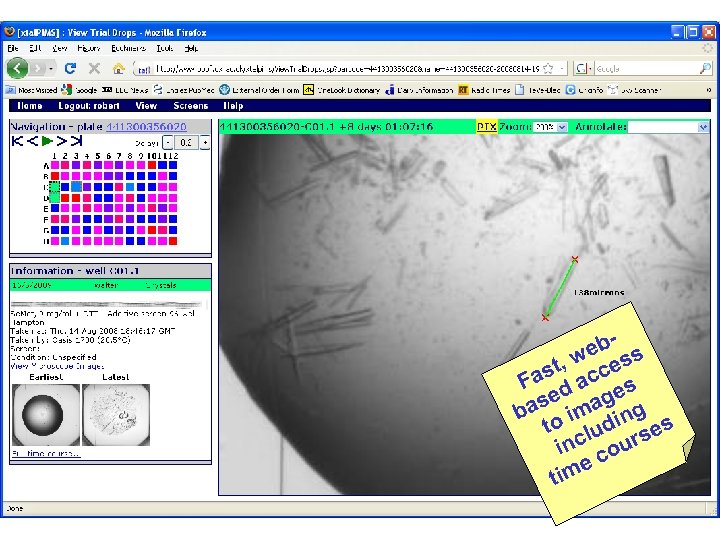Open the Firefox Help menu
The width and height of the screenshot is (720, 540).
(x=191, y=48)
